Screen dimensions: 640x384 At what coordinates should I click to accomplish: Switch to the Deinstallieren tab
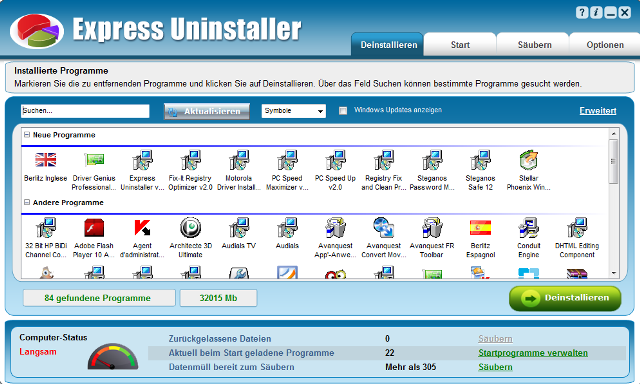[x=388, y=44]
